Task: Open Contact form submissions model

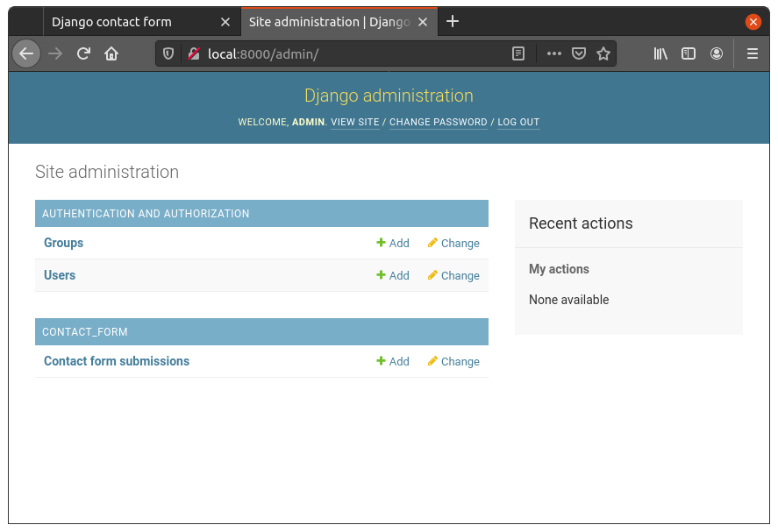Action: click(117, 361)
